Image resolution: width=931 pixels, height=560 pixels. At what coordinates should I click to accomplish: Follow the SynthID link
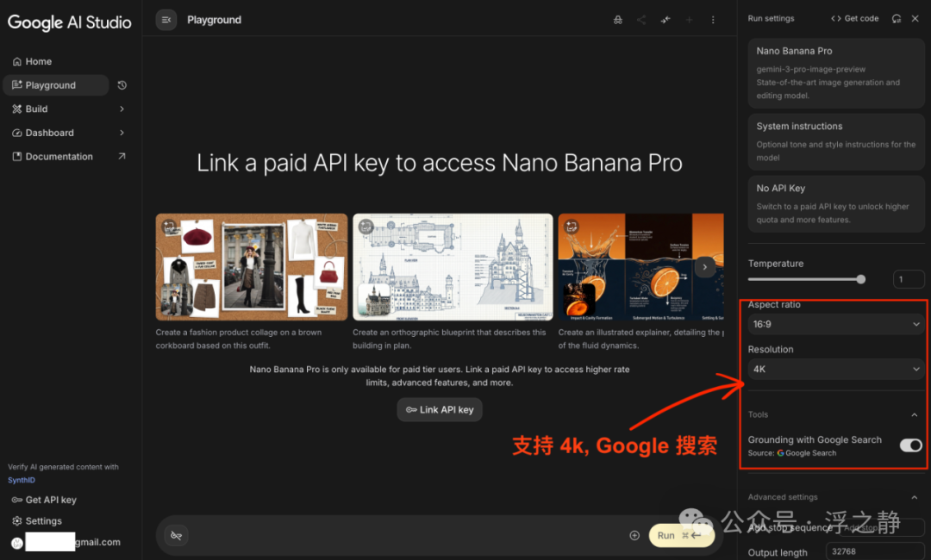pyautogui.click(x=22, y=481)
